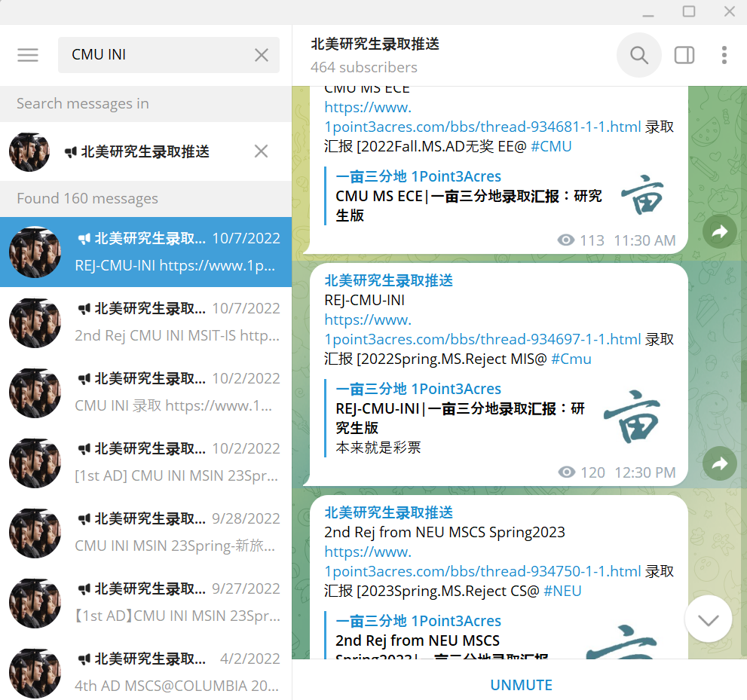Search within this channel via magnifier icon

click(x=639, y=55)
